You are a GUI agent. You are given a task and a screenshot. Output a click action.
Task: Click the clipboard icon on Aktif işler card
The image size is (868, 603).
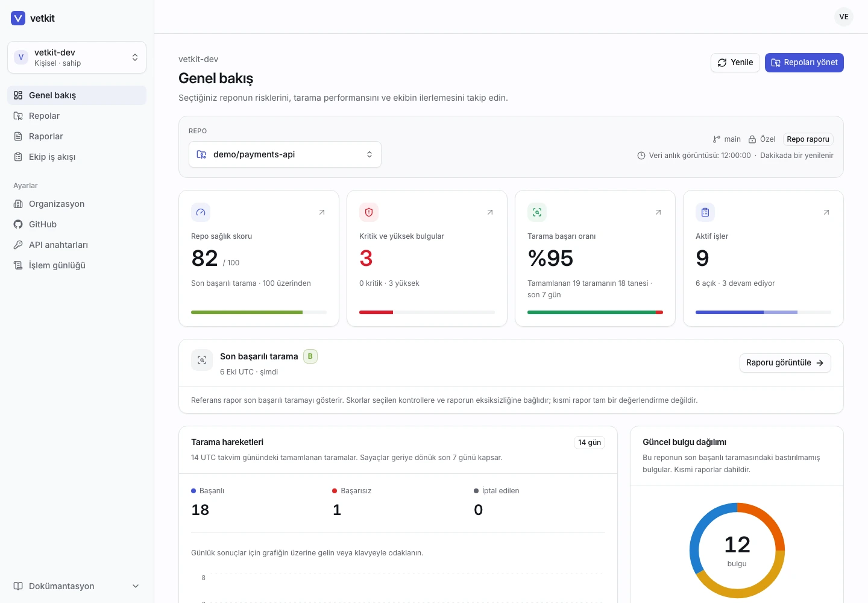[x=705, y=212]
